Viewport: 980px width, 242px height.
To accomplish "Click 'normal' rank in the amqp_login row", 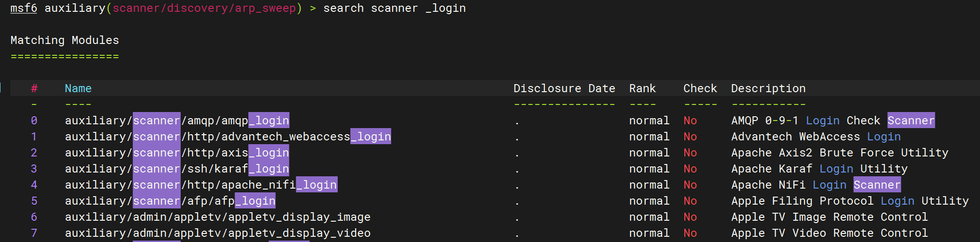I will pos(649,121).
